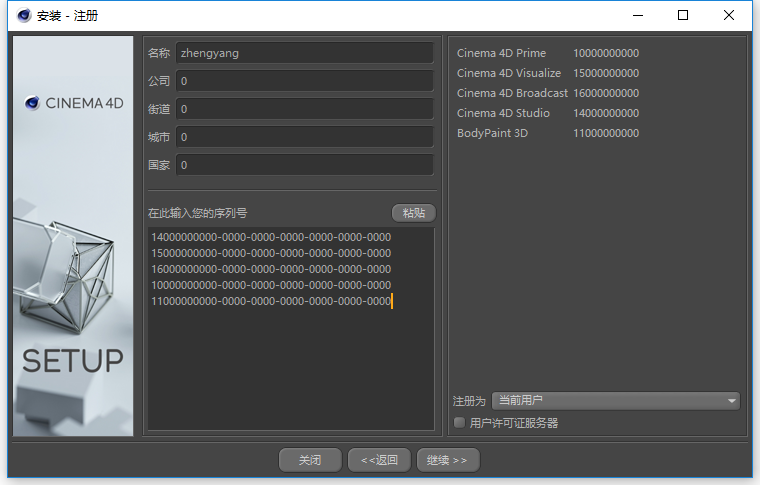Click the CINEMA 4D logo in the sidebar
Image resolution: width=760 pixels, height=485 pixels.
click(x=74, y=103)
